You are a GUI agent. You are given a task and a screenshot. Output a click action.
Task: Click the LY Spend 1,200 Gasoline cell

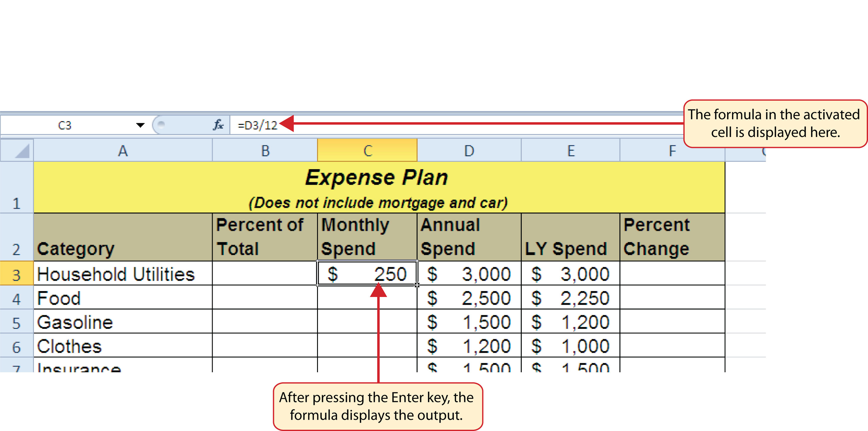coord(570,322)
